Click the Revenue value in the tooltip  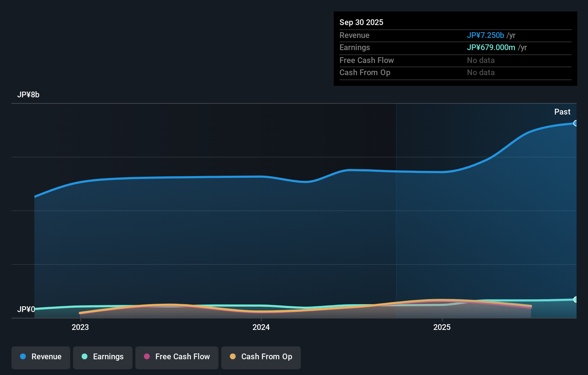[x=486, y=35]
